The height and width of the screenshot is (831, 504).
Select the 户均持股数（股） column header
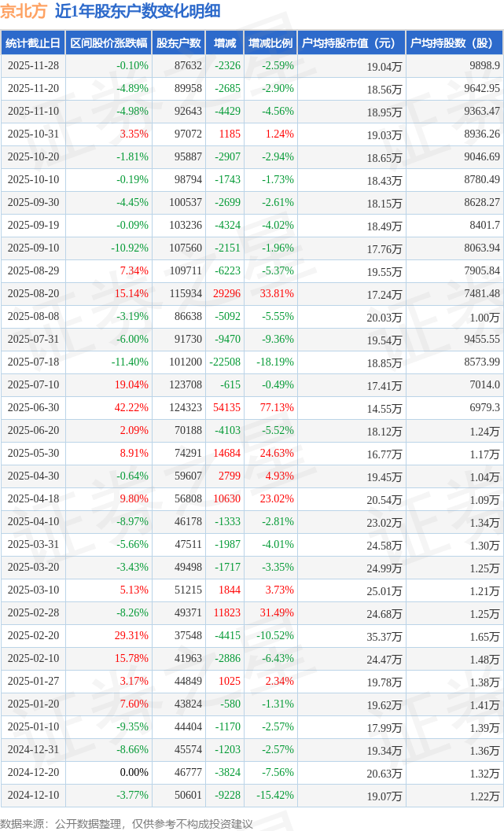click(455, 43)
